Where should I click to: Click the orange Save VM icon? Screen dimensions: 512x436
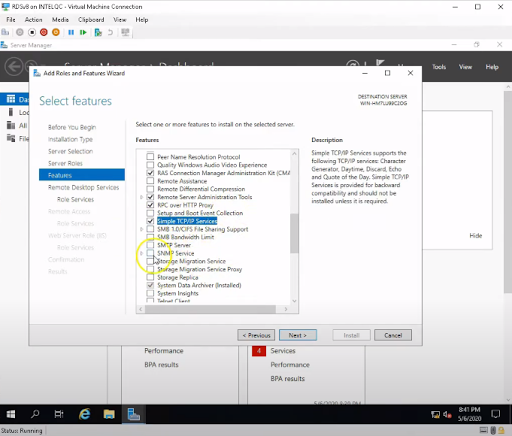coord(56,32)
